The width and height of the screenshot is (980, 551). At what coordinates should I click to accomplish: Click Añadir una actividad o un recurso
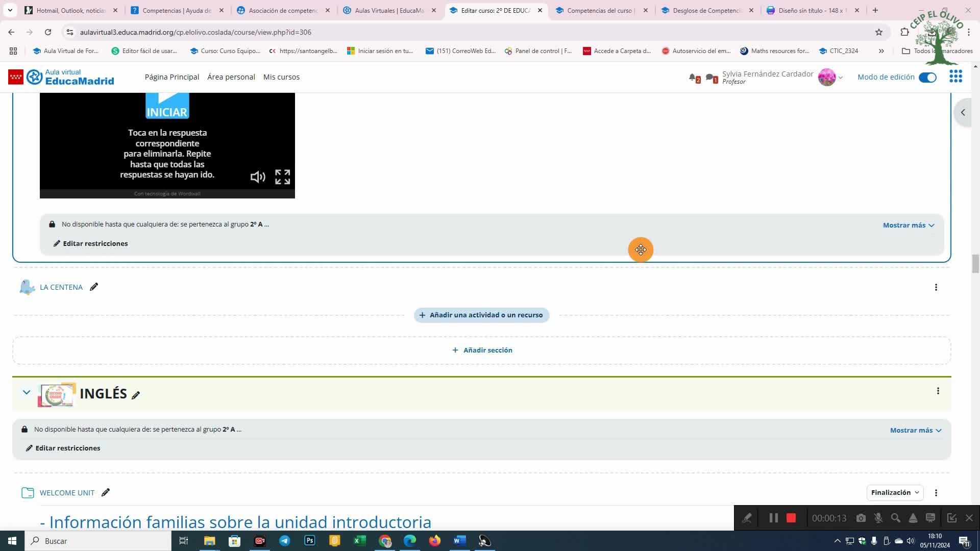tap(481, 315)
